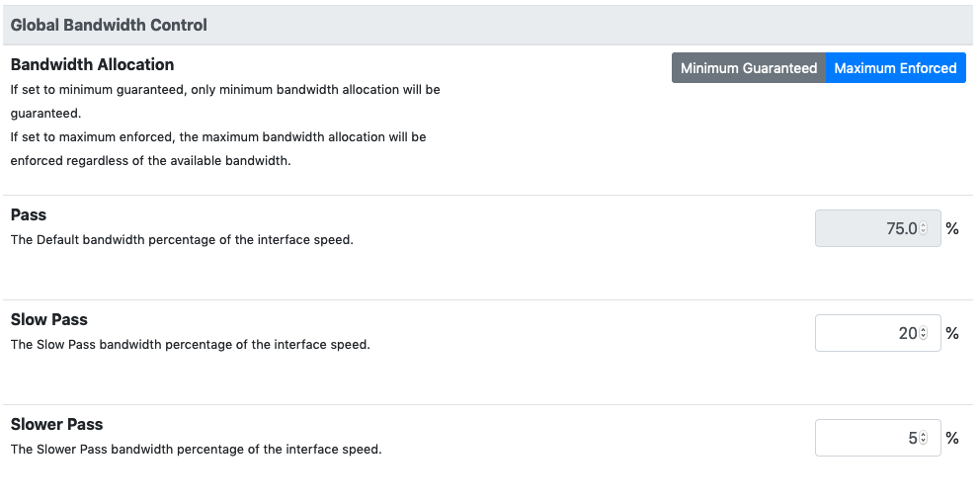This screenshot has width=980, height=502.
Task: Decrease Pass value with stepper down arrow
Action: point(924,232)
